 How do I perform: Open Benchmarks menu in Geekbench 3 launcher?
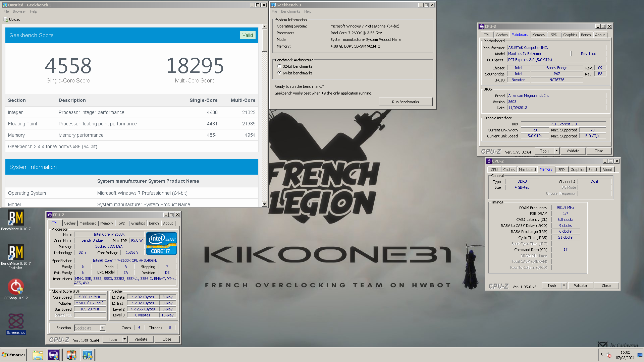tap(290, 11)
